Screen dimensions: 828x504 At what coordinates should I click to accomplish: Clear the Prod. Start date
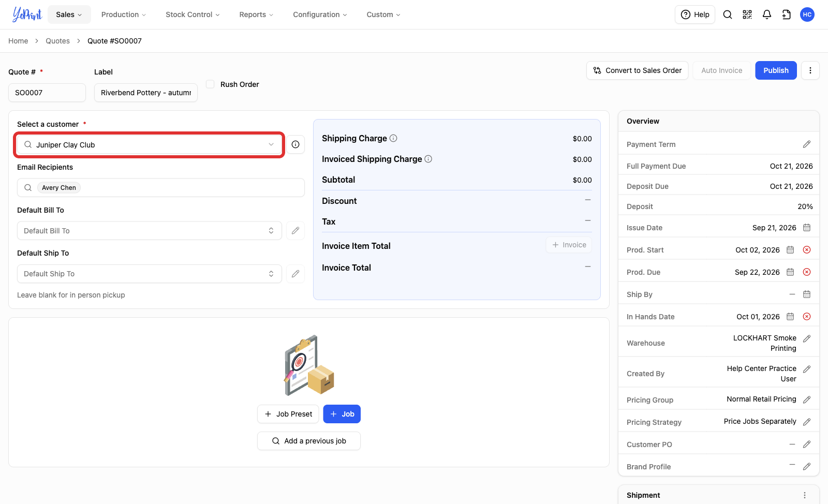click(807, 250)
